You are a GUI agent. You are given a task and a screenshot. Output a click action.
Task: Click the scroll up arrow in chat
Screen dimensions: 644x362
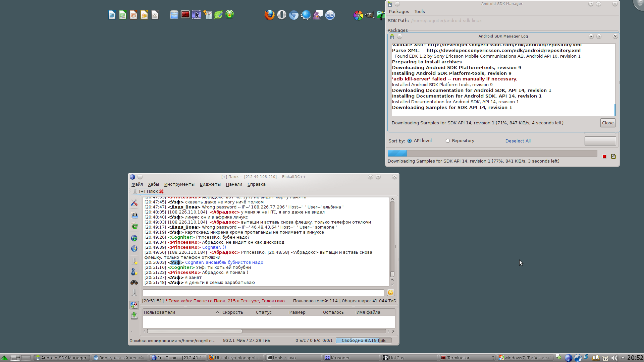(392, 199)
